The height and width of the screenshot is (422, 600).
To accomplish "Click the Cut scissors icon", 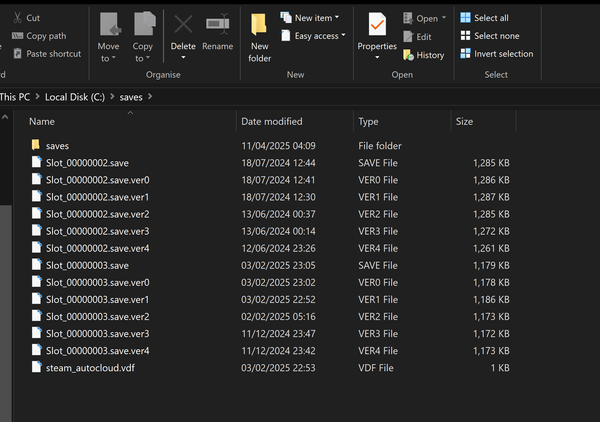I will [x=18, y=18].
